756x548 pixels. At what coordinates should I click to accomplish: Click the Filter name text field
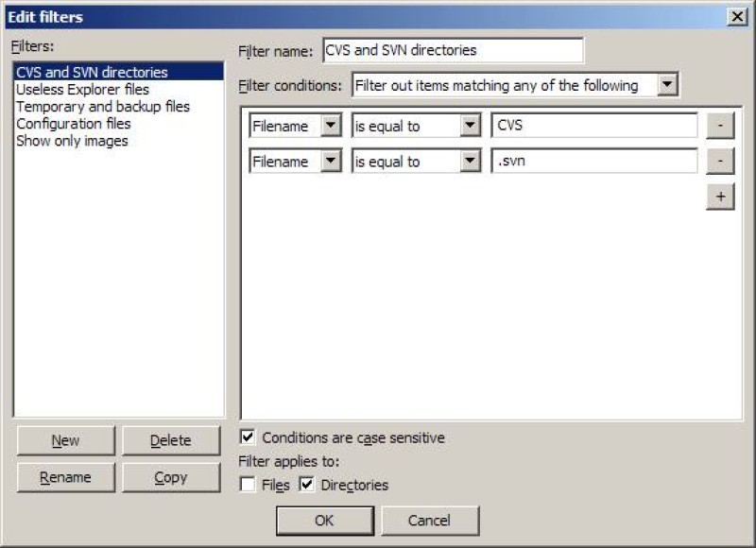coord(452,50)
